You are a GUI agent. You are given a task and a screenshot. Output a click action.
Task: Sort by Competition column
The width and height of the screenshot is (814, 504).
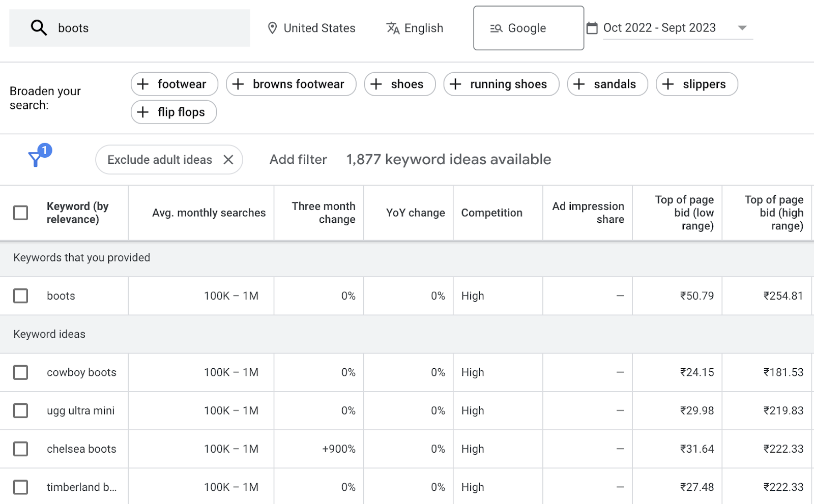(x=491, y=213)
